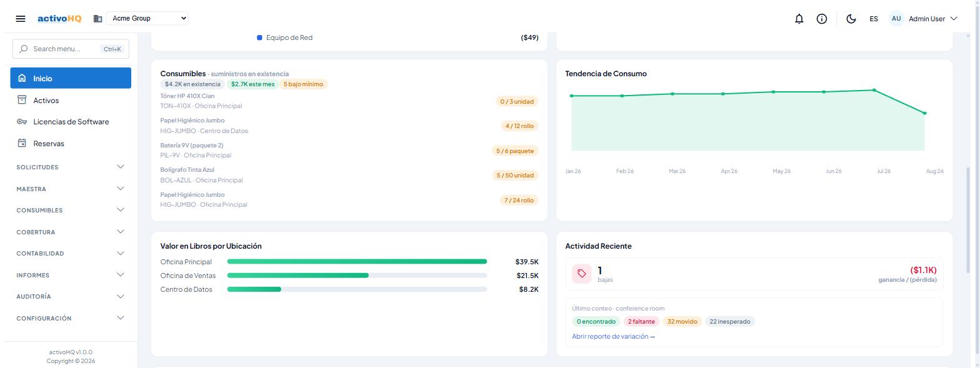Click the 2 faltante badge
Viewport: 980px width, 368px height.
click(x=641, y=321)
